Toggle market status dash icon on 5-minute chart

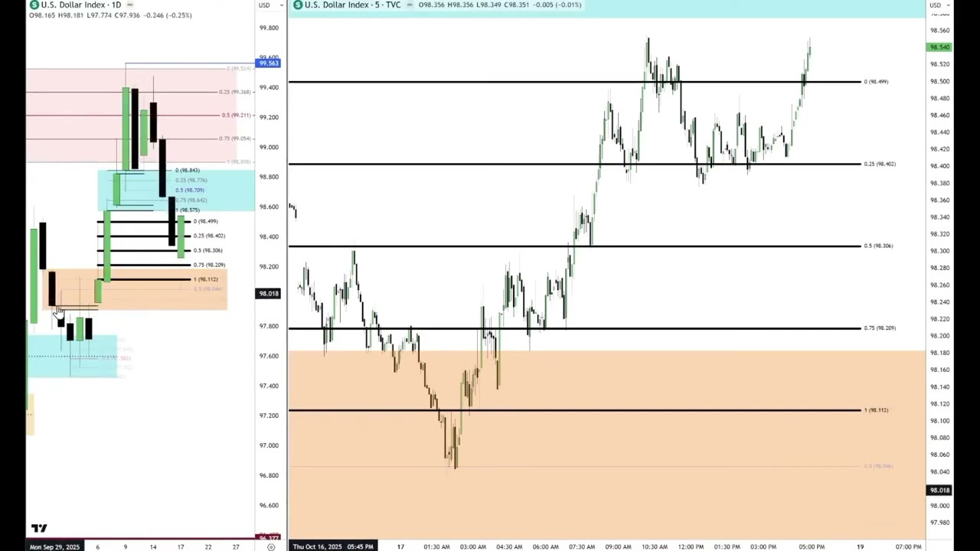[410, 5]
